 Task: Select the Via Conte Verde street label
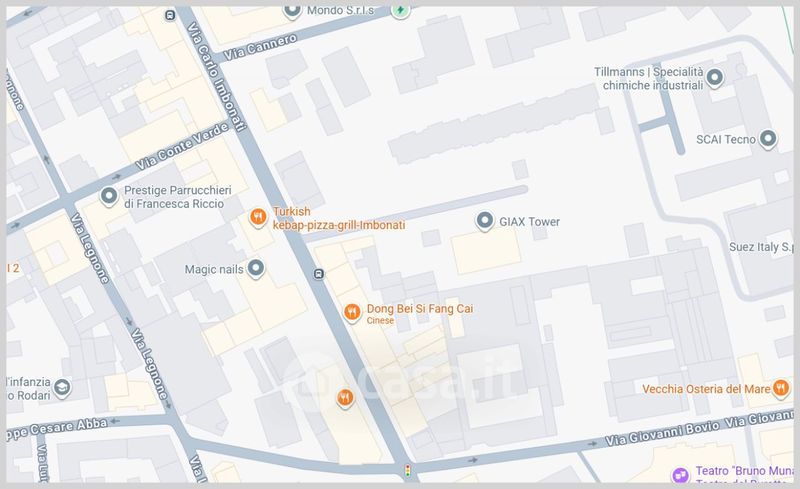tap(183, 146)
